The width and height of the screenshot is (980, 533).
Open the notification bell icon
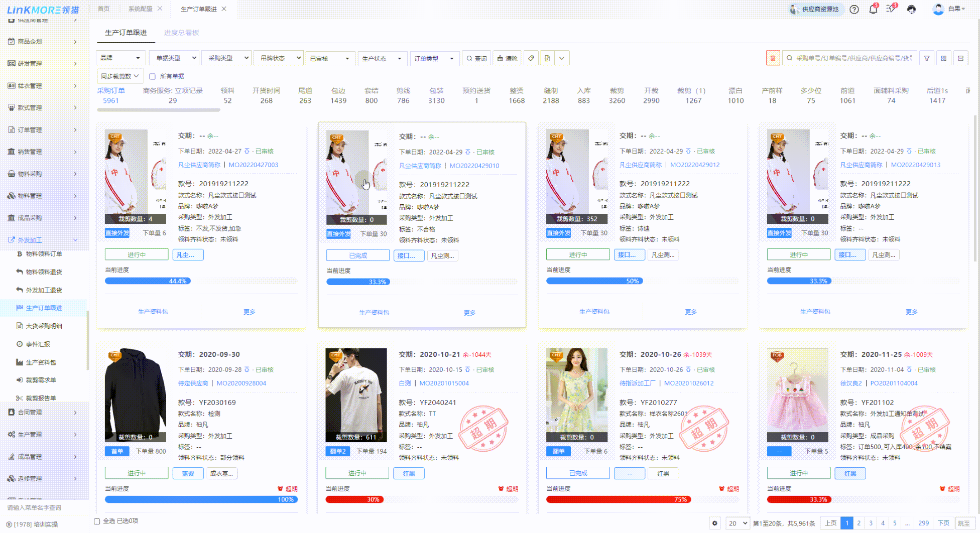pos(873,9)
